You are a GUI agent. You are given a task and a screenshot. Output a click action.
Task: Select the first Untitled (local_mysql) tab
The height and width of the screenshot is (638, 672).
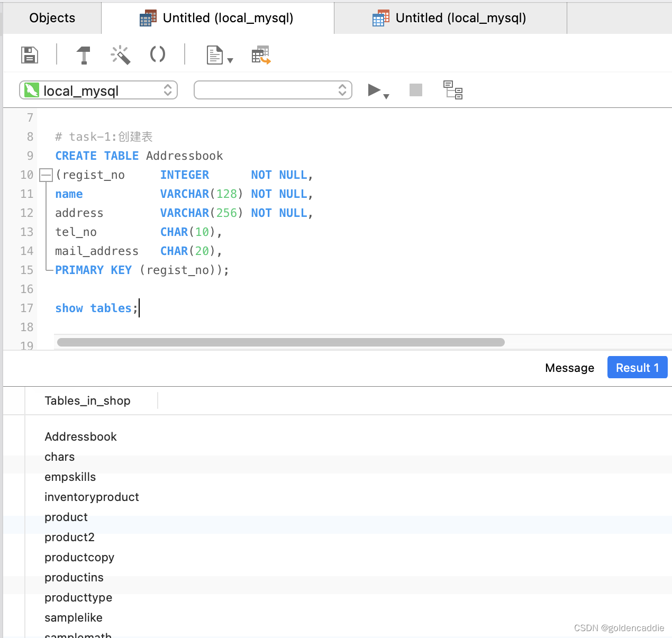pyautogui.click(x=217, y=18)
